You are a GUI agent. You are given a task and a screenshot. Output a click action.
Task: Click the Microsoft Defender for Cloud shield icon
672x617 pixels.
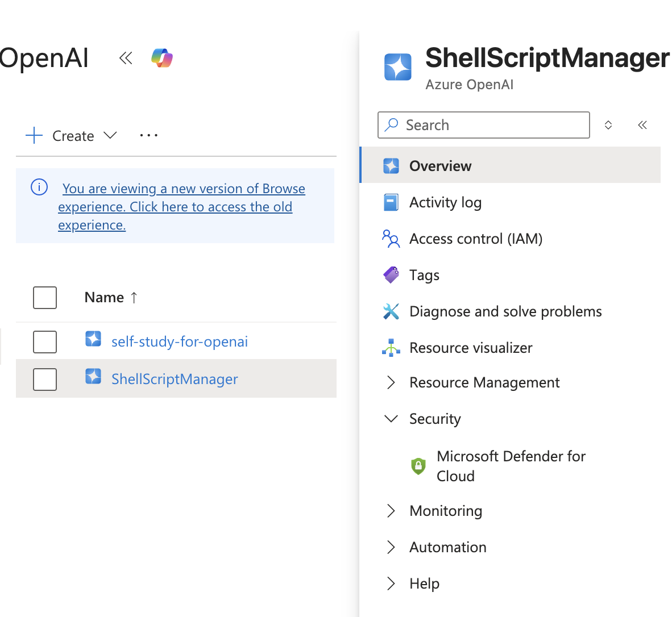click(x=418, y=466)
